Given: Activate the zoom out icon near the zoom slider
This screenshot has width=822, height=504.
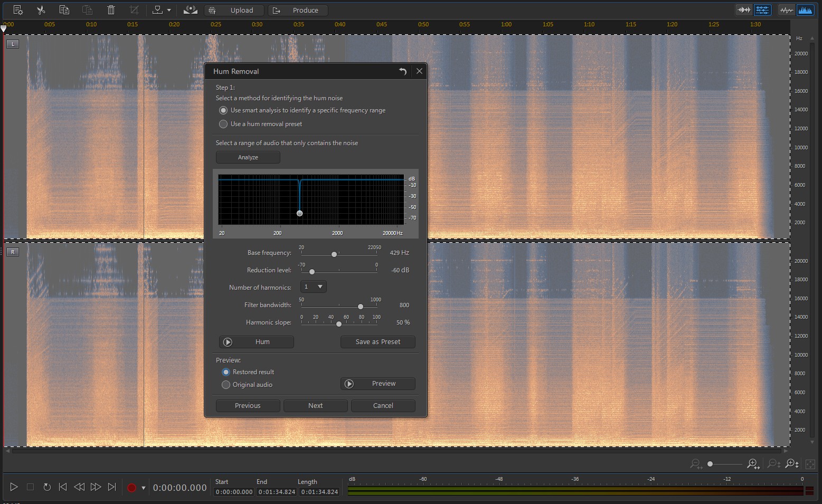Looking at the screenshot, I should [x=696, y=464].
